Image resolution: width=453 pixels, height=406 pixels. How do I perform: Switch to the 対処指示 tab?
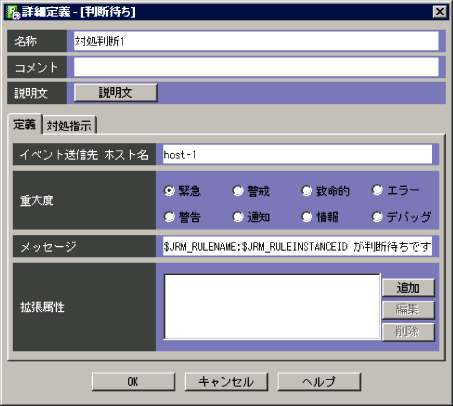[x=69, y=126]
